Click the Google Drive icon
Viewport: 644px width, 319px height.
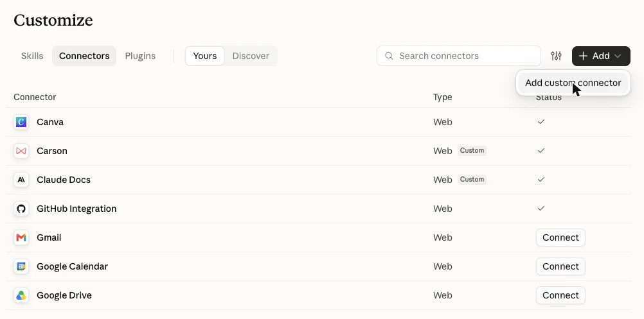point(21,295)
